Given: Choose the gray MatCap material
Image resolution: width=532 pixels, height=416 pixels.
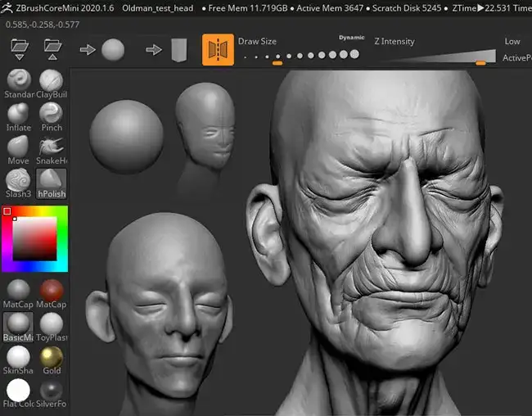Looking at the screenshot, I should click(x=18, y=294).
